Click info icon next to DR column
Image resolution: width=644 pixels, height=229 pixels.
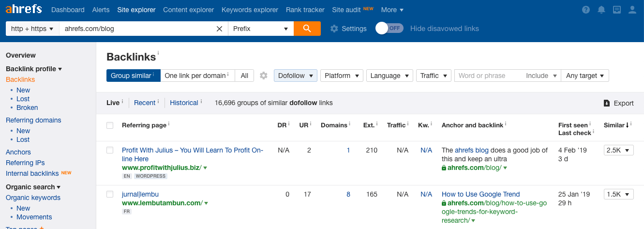pos(289,123)
